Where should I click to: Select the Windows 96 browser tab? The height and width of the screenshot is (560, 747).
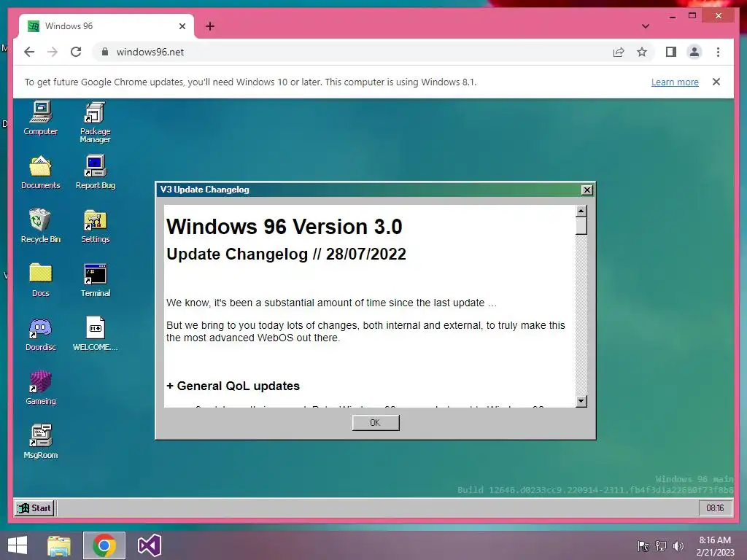[106, 26]
